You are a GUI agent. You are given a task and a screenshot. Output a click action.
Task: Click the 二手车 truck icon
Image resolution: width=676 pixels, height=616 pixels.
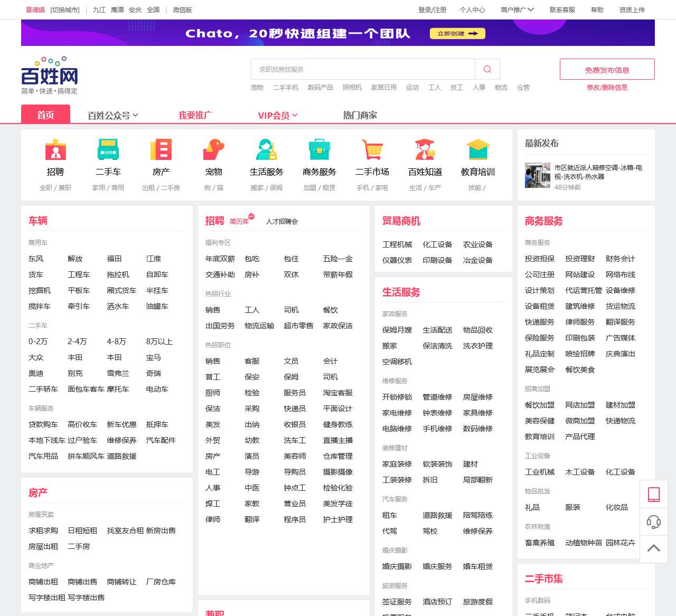tap(109, 150)
